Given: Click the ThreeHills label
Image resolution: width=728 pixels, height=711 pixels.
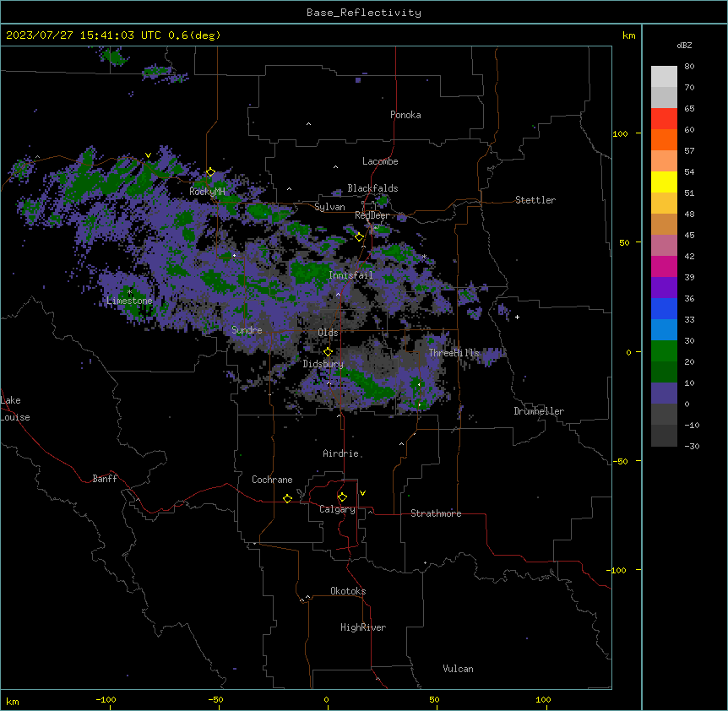Looking at the screenshot, I should (454, 353).
